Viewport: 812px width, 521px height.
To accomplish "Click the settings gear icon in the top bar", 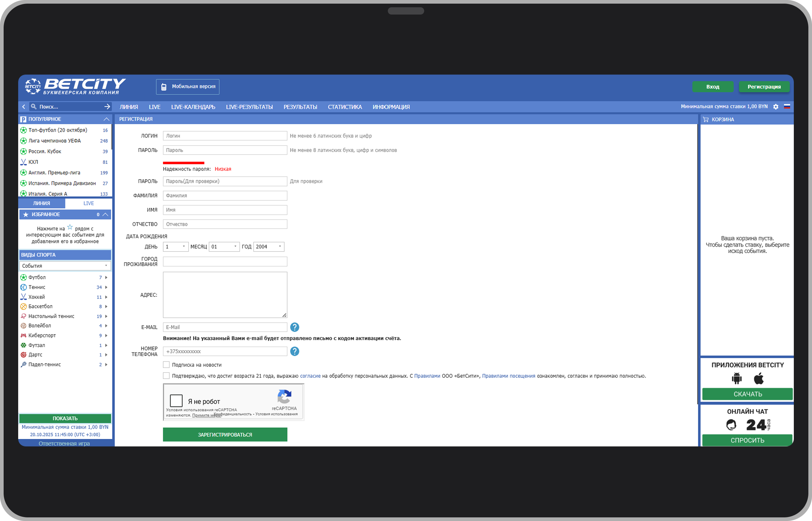I will point(775,107).
